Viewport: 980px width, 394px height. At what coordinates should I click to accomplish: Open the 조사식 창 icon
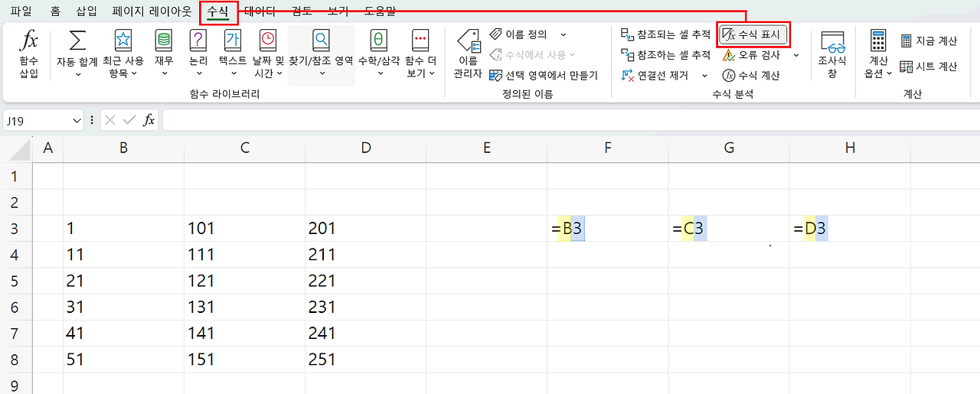pos(832,41)
